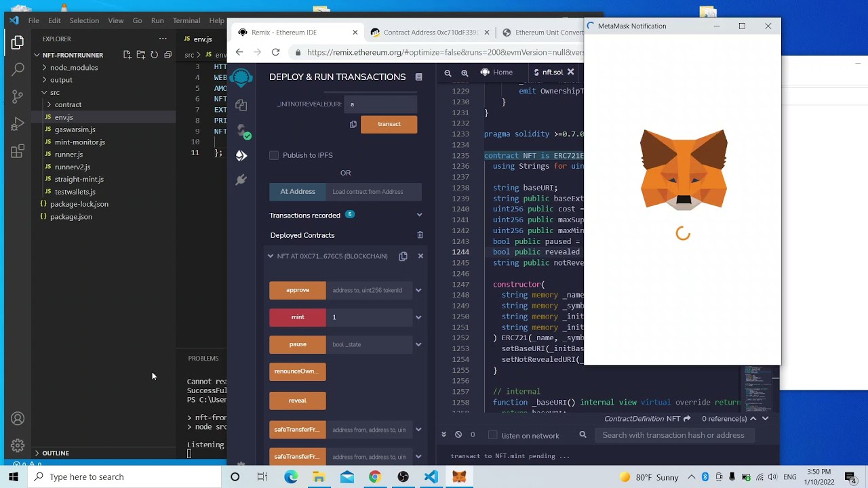Open the File menu in VS Code
Screen dimensions: 868x488
coord(33,20)
